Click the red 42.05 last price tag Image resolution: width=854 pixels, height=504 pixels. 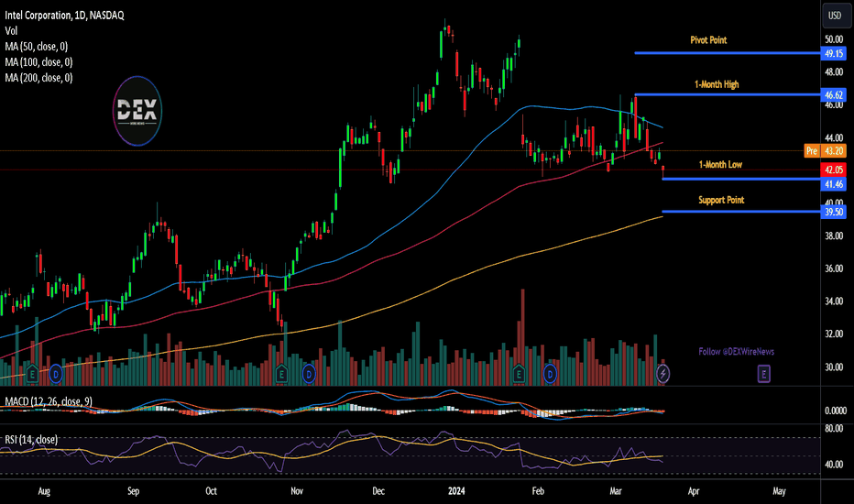click(833, 170)
